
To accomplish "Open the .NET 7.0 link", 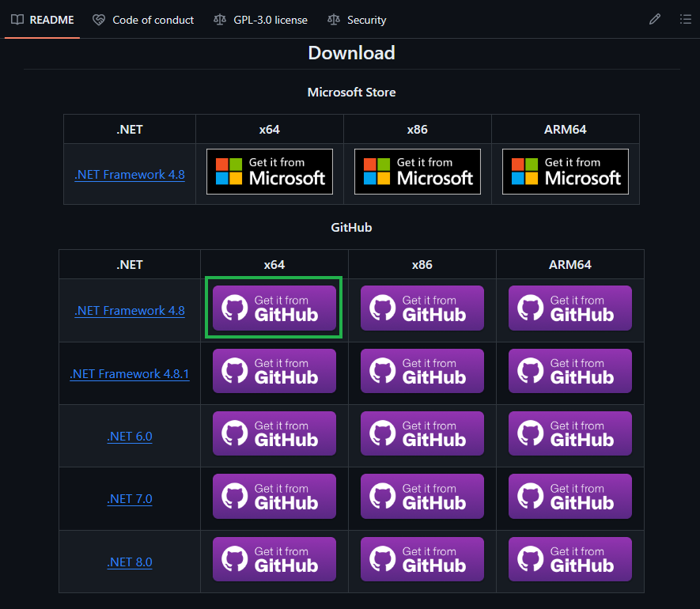I will click(130, 499).
